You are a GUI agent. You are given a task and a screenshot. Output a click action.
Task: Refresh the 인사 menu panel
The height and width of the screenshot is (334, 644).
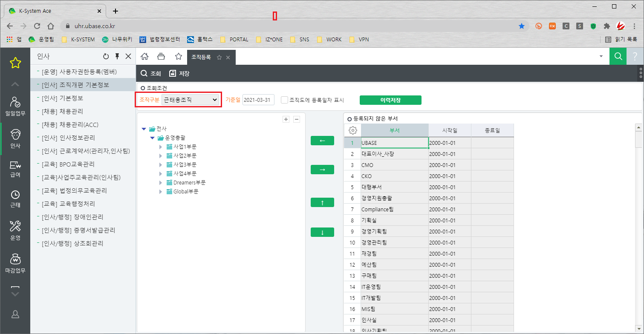pos(106,56)
